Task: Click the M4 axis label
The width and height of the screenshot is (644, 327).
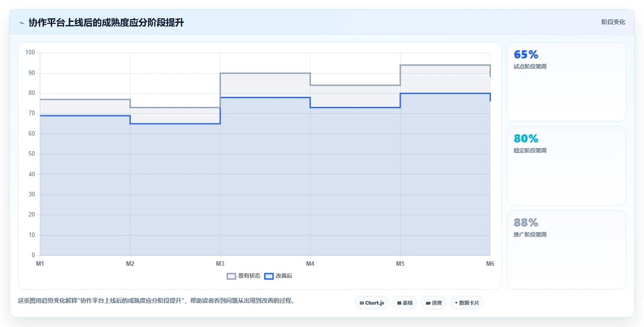Action: pos(310,264)
